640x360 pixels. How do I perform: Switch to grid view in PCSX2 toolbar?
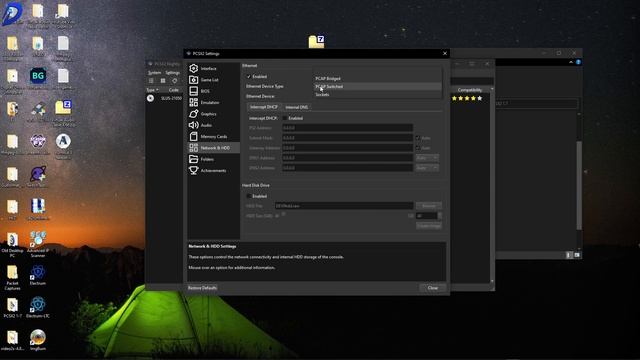pyautogui.click(x=163, y=81)
